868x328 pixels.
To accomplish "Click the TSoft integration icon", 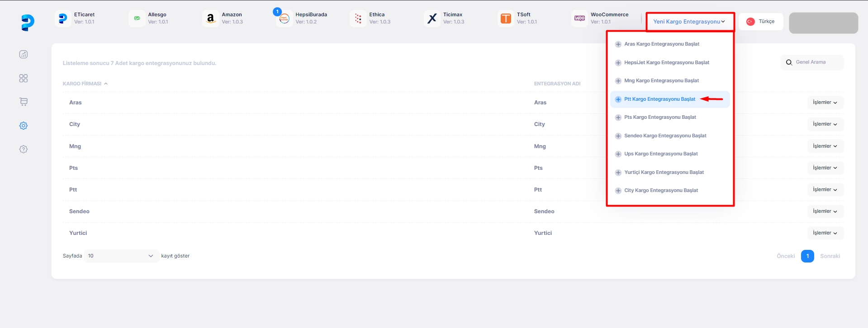I will [506, 19].
